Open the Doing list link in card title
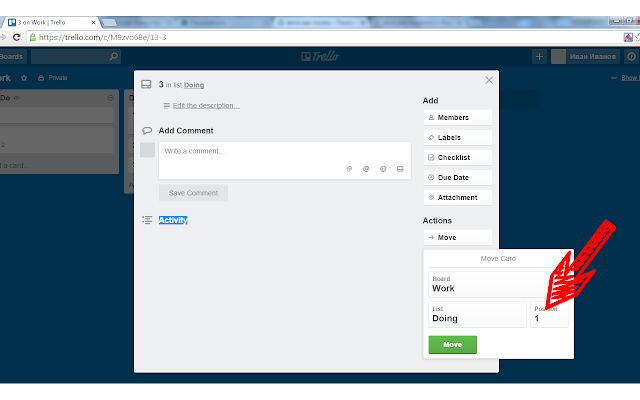The width and height of the screenshot is (640, 400). 194,85
